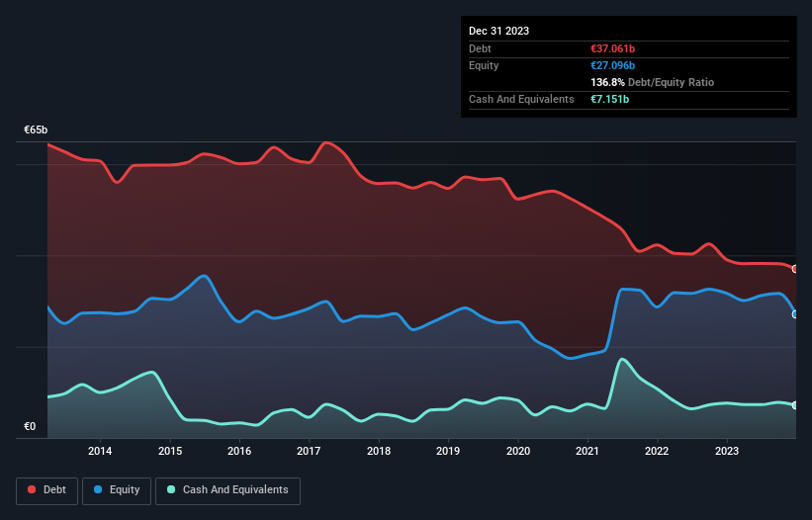The width and height of the screenshot is (812, 520).
Task: Click the €27.096b equity value
Action: (612, 65)
